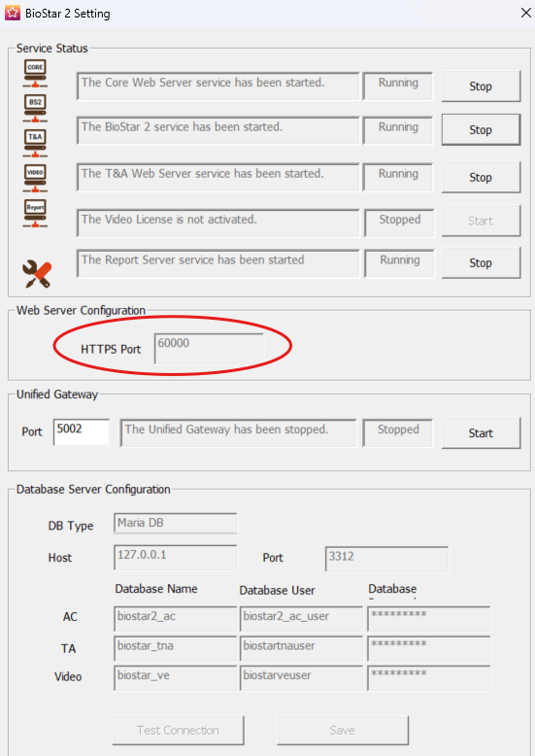535x756 pixels.
Task: Click the Test Connection button
Action: [x=178, y=731]
